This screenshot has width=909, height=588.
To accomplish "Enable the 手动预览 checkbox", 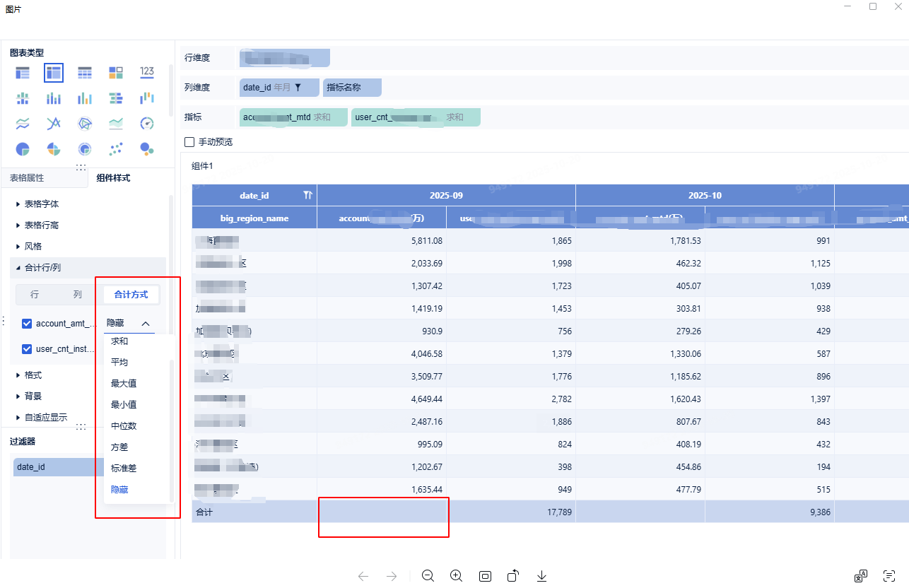I will [189, 141].
